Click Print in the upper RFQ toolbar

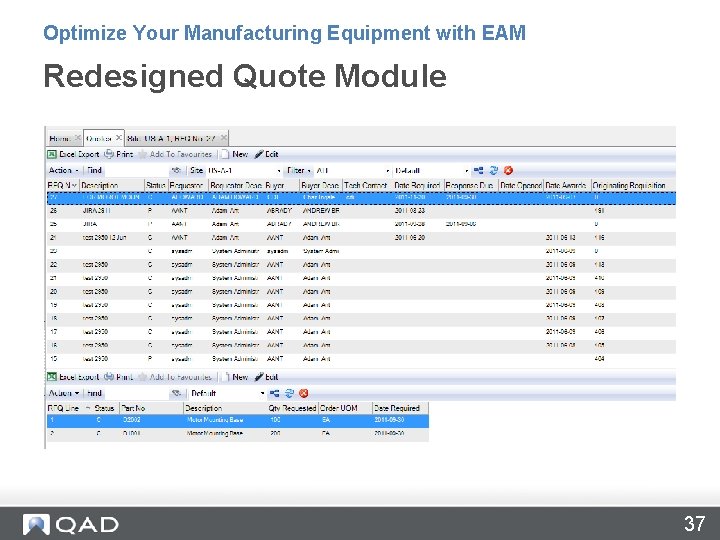click(x=119, y=154)
